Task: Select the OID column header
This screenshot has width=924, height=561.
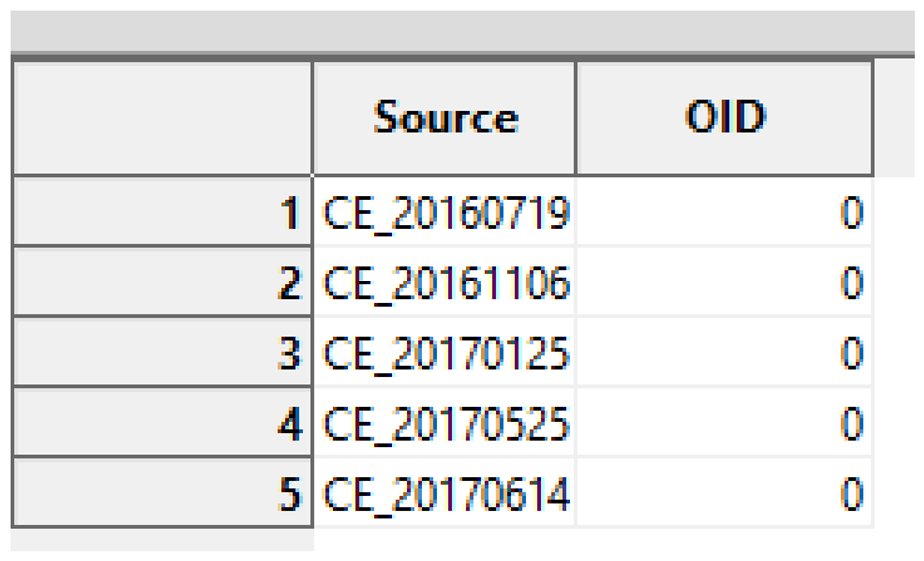Action: point(724,119)
